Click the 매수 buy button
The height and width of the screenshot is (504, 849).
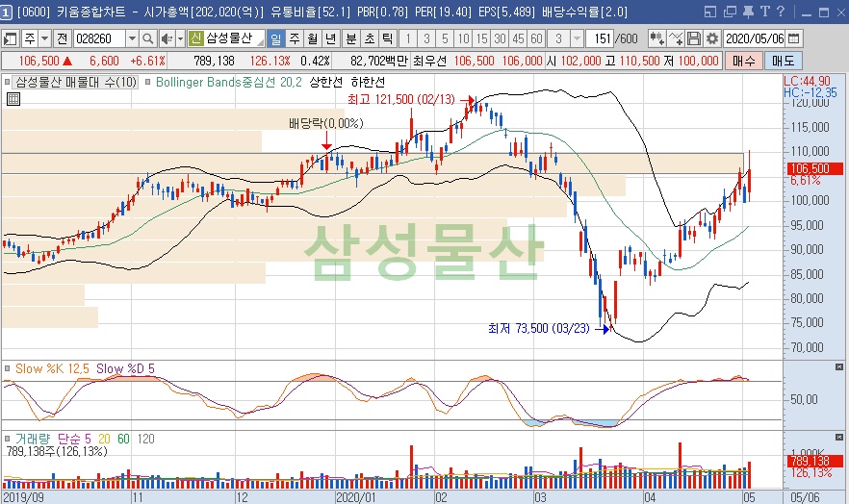[743, 61]
